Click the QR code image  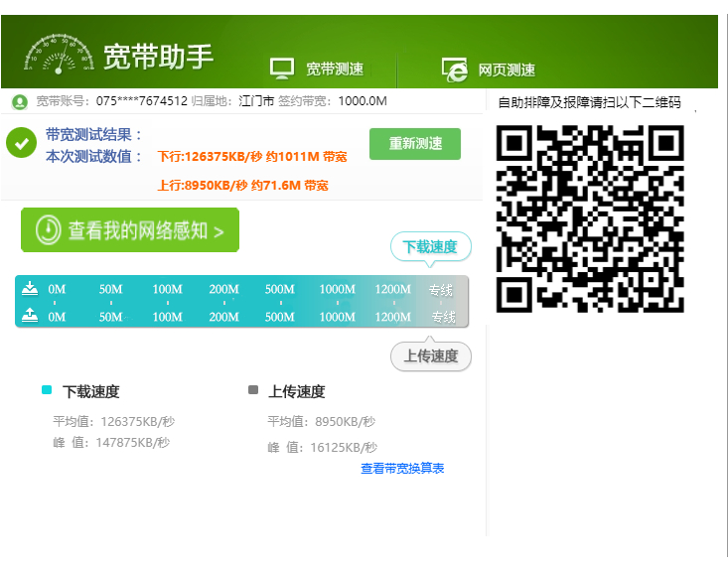click(590, 218)
